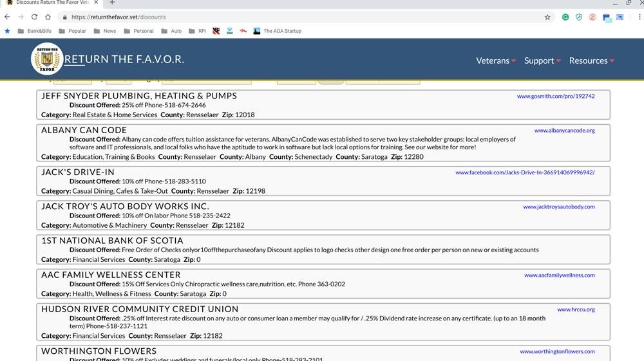Viewport: 644px width, 361px height.
Task: Expand the Resources dropdown menu
Action: 591,60
